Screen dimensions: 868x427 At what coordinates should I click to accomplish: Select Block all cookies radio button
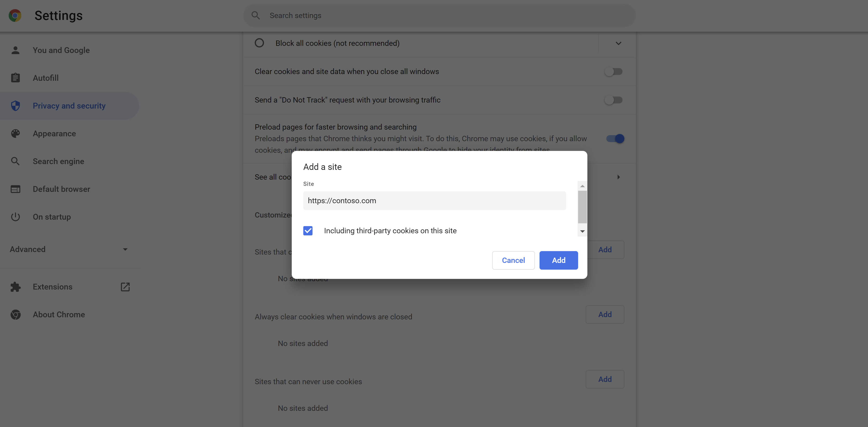coord(259,43)
